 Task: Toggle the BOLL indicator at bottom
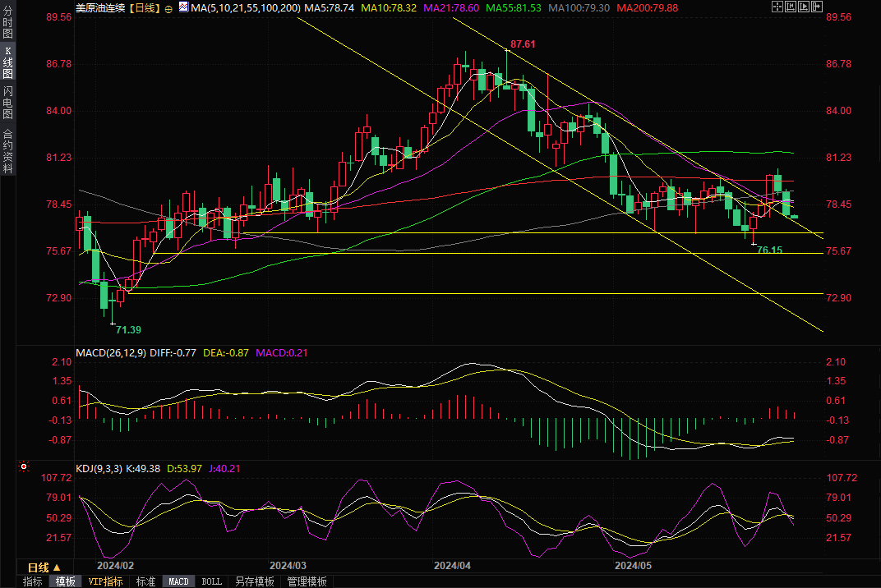pyautogui.click(x=211, y=581)
